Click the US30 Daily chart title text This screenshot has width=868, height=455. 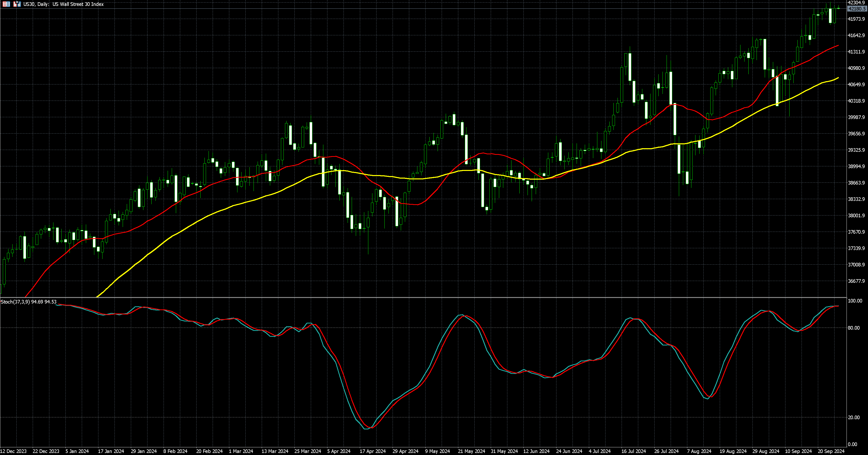coord(63,4)
